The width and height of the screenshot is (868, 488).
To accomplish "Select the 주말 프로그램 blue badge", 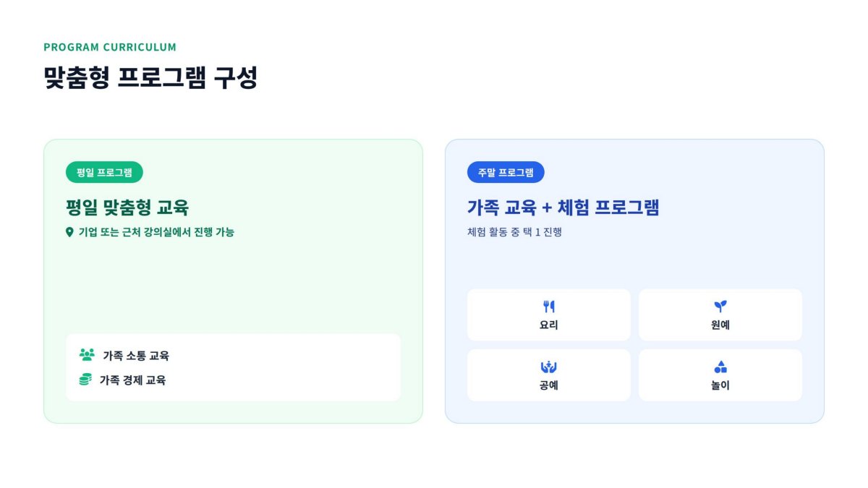I will [x=506, y=172].
